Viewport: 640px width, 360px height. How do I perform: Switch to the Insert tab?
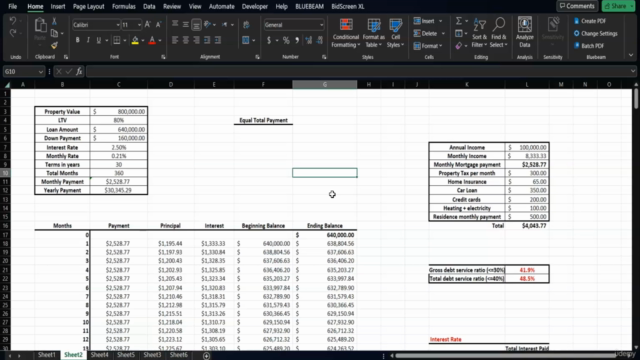coord(58,7)
